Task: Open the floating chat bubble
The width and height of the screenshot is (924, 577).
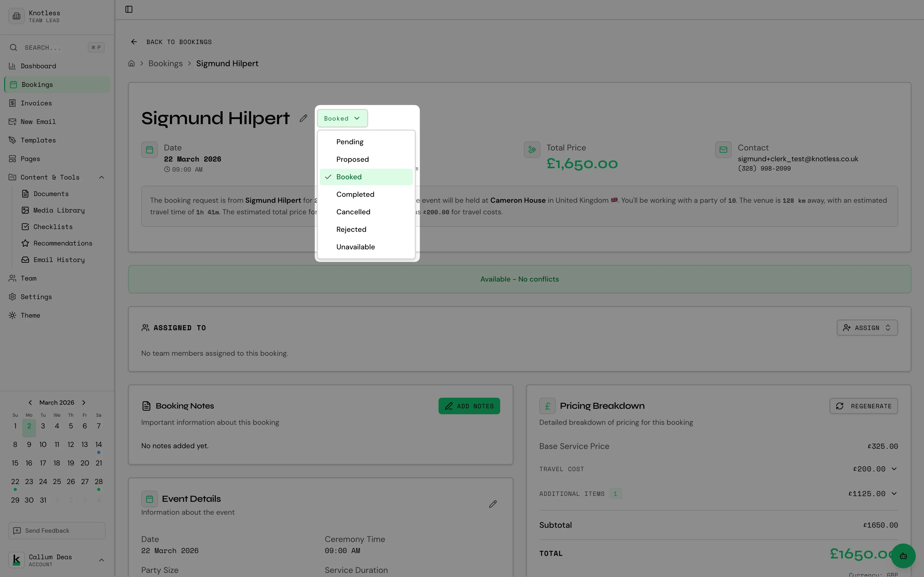Action: pos(903,556)
